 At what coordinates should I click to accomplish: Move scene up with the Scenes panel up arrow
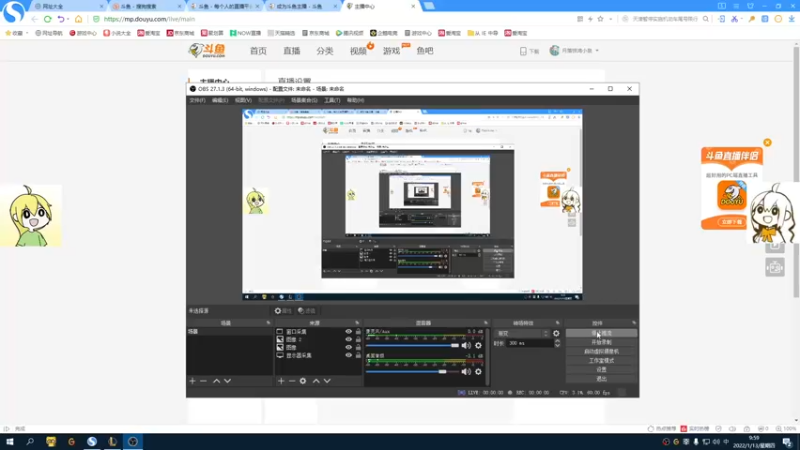click(x=216, y=381)
